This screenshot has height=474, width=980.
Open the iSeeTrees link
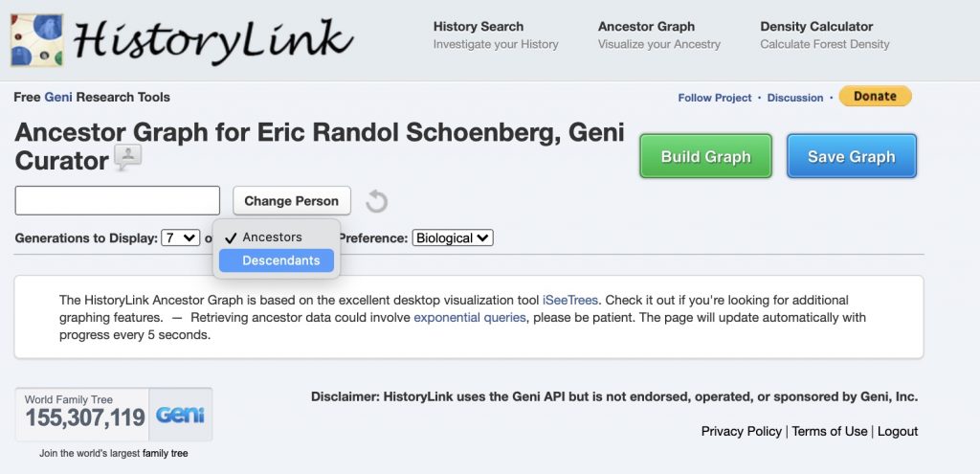tap(570, 300)
